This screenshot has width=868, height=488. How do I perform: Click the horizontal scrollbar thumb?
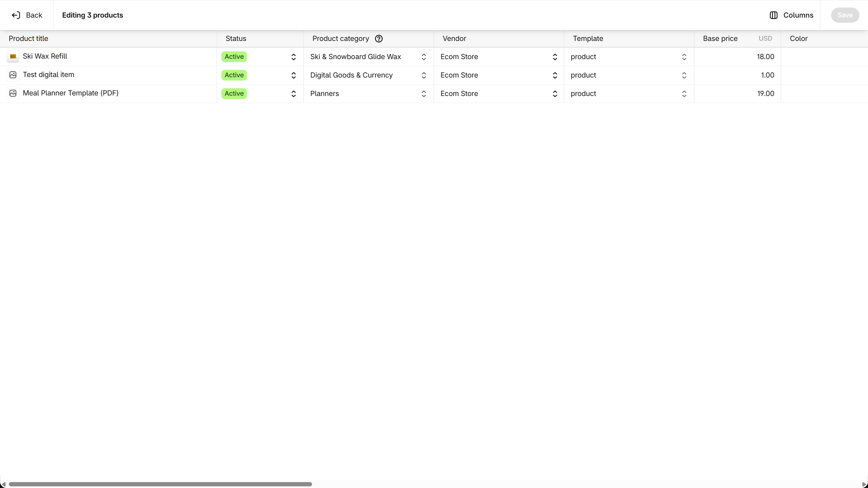[x=160, y=484]
